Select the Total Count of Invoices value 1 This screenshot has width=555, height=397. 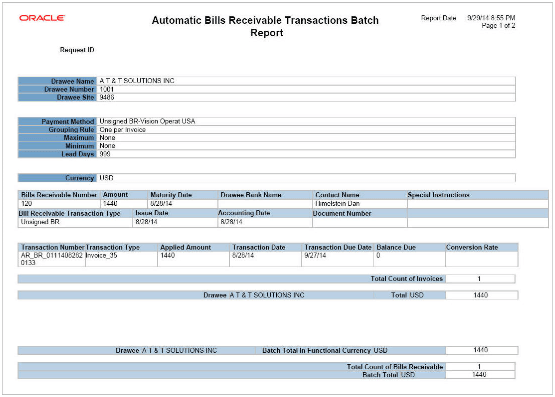point(479,279)
